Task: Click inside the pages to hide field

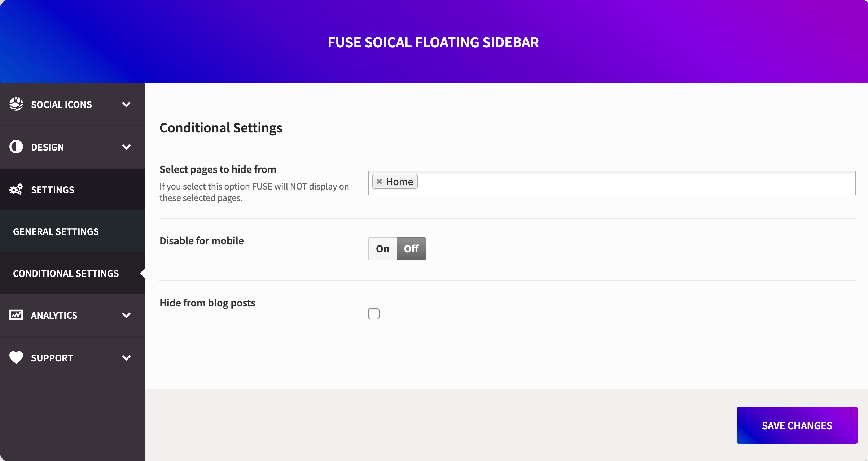Action: (611, 183)
